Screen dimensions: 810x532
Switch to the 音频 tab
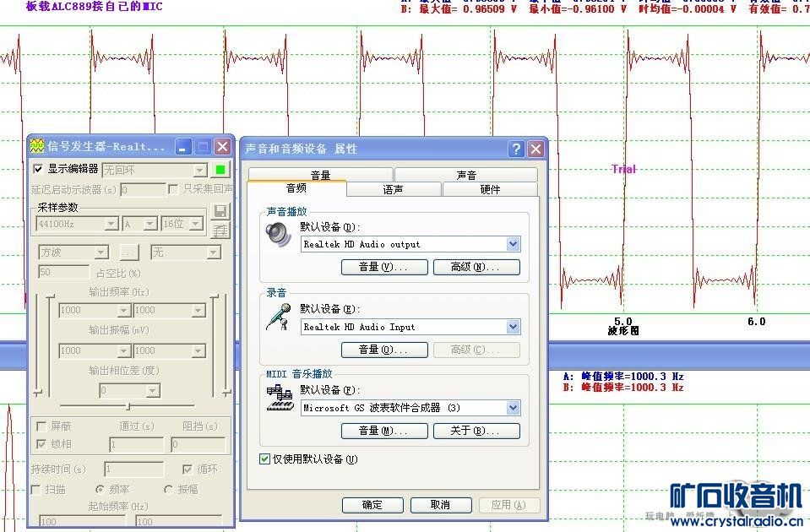pyautogui.click(x=296, y=188)
